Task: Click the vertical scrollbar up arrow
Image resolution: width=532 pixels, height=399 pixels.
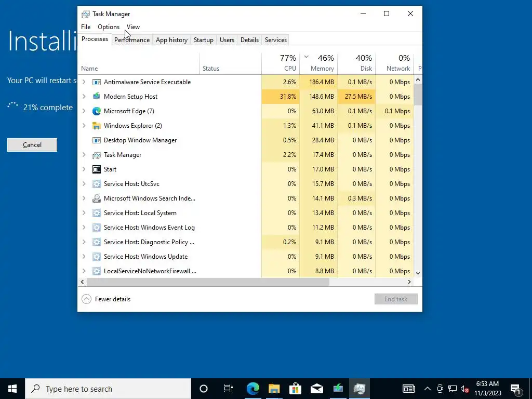Action: point(418,79)
